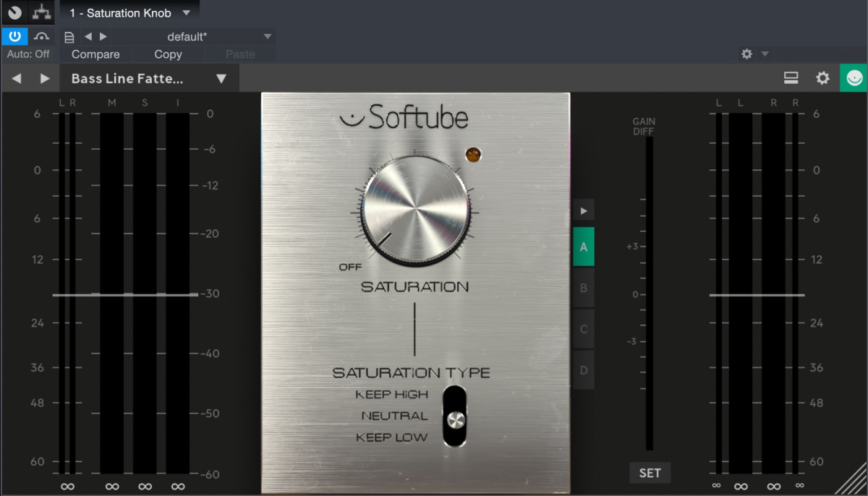Click the SATURATION label under the knob
This screenshot has width=868, height=496.
414,287
